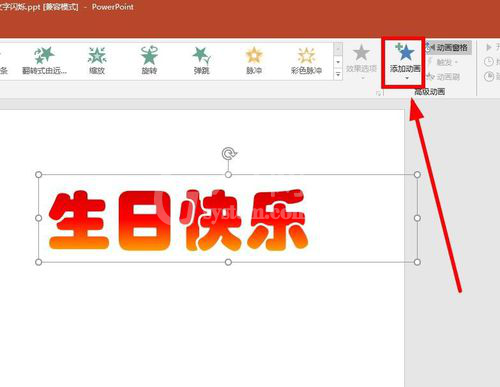Viewport: 500px width, 387px height.
Task: Click the top-right text box resize handle
Action: coord(417,174)
